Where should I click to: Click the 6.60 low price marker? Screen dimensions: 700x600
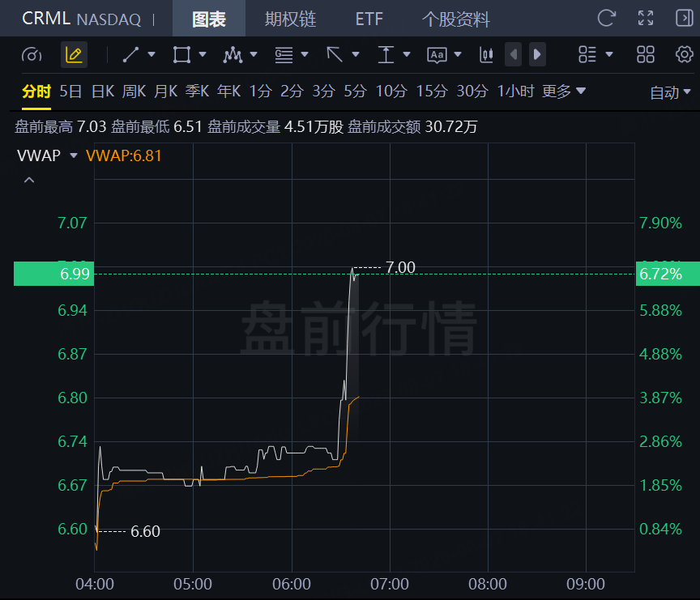pos(145,531)
